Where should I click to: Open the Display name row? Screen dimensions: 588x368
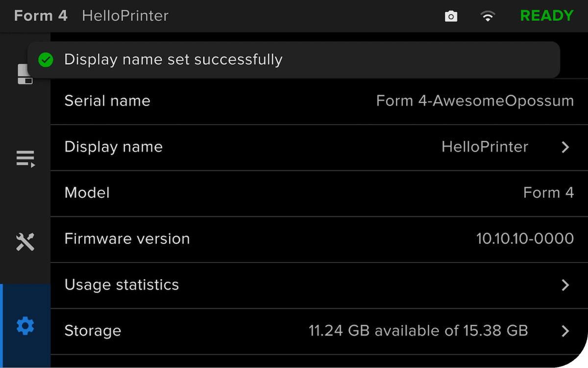(319, 148)
